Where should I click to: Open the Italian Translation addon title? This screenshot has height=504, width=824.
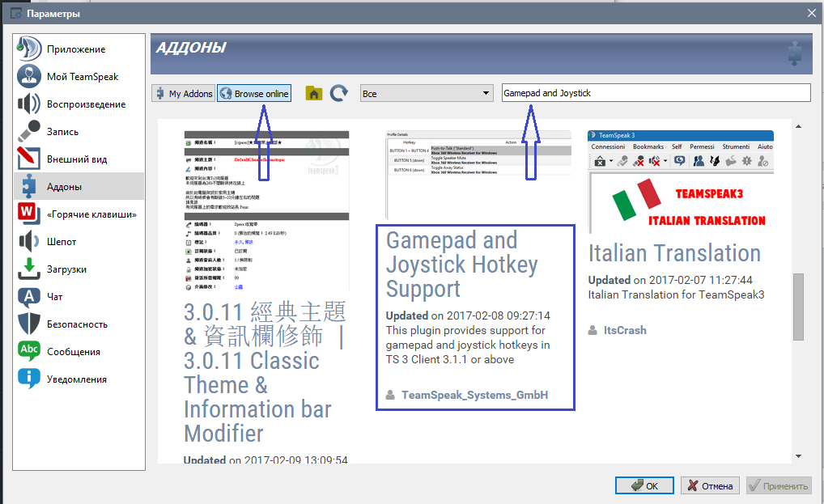coord(674,253)
